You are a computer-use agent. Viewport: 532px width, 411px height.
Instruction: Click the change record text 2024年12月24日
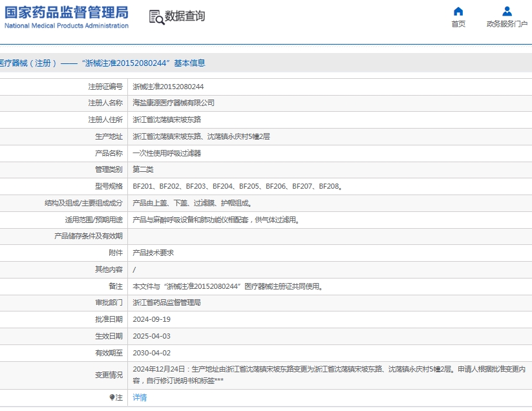pyautogui.click(x=329, y=375)
